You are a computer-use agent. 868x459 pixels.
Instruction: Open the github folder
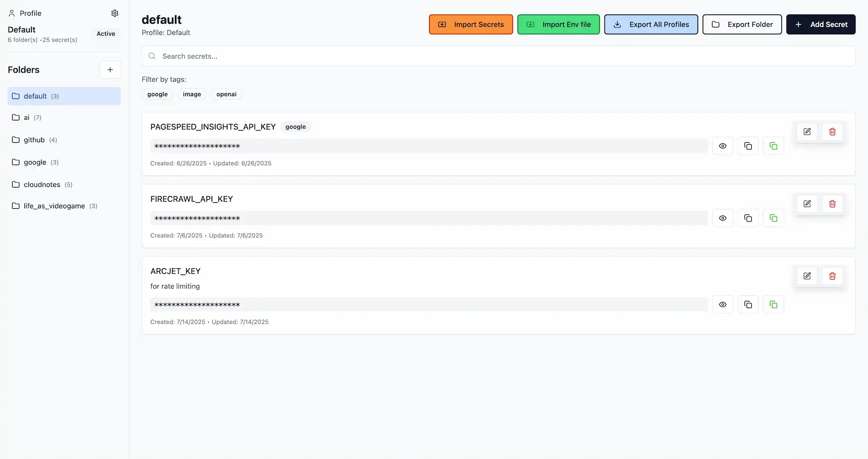[x=35, y=140]
